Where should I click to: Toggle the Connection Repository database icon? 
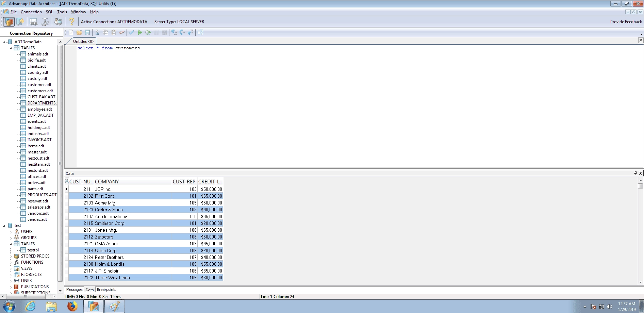tap(9, 22)
